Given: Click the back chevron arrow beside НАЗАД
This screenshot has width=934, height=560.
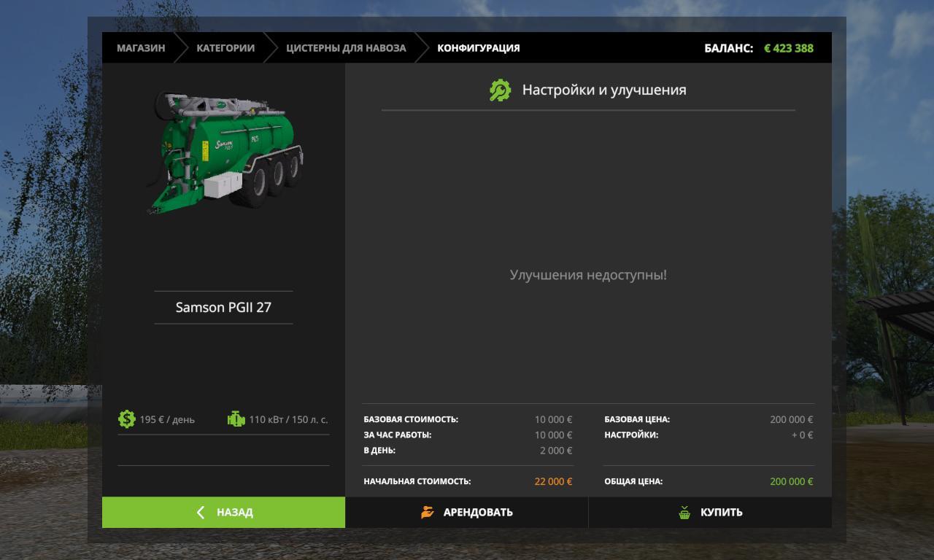Looking at the screenshot, I should (201, 513).
